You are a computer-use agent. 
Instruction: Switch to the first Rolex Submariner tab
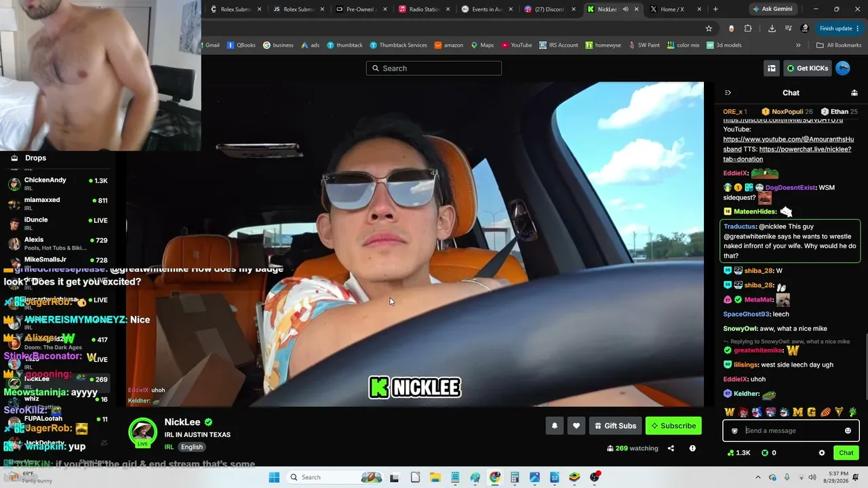click(x=235, y=9)
